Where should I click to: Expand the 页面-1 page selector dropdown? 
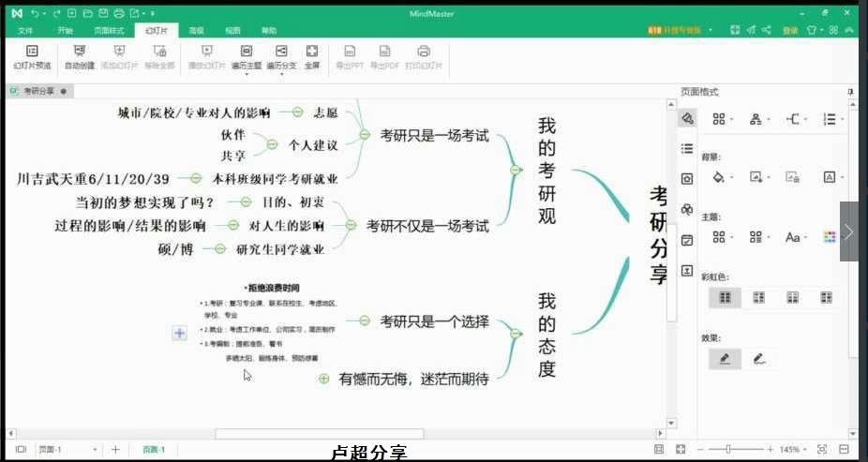[x=95, y=450]
